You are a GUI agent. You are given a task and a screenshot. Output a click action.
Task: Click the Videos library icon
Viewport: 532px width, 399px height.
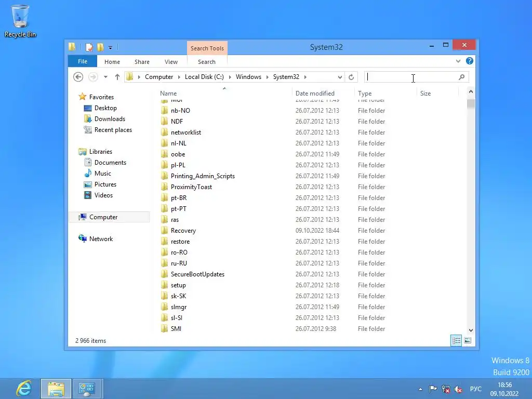click(x=88, y=195)
